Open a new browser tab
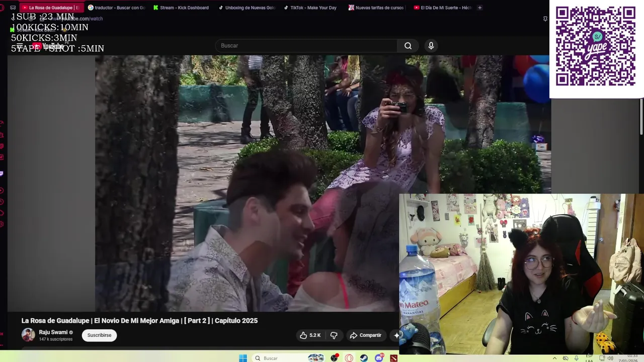Screen dimensions: 644x362 point(479,8)
